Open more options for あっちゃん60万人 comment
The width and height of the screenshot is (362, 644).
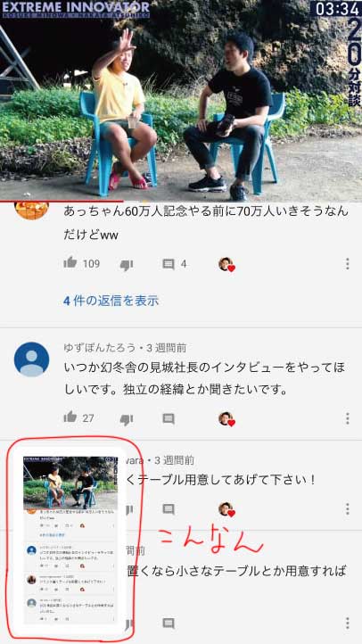(347, 264)
